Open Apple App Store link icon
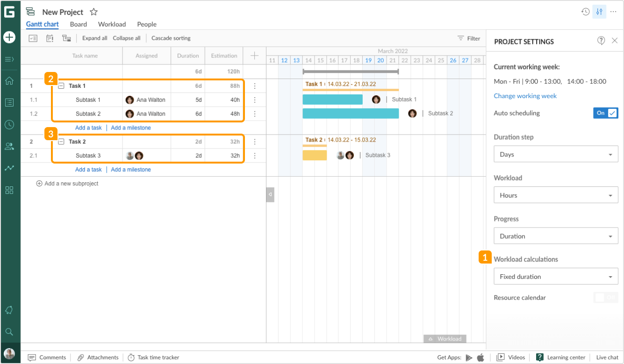 (481, 357)
